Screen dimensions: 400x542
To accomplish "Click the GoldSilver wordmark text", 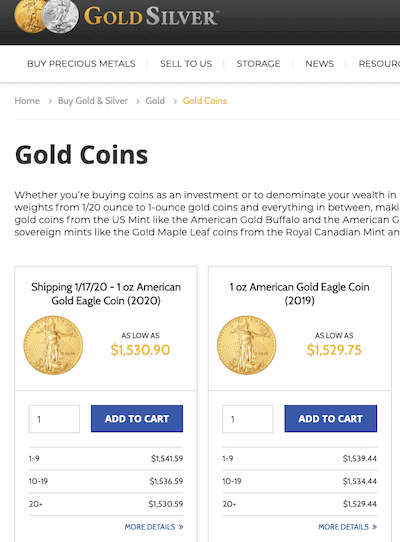I will [151, 16].
